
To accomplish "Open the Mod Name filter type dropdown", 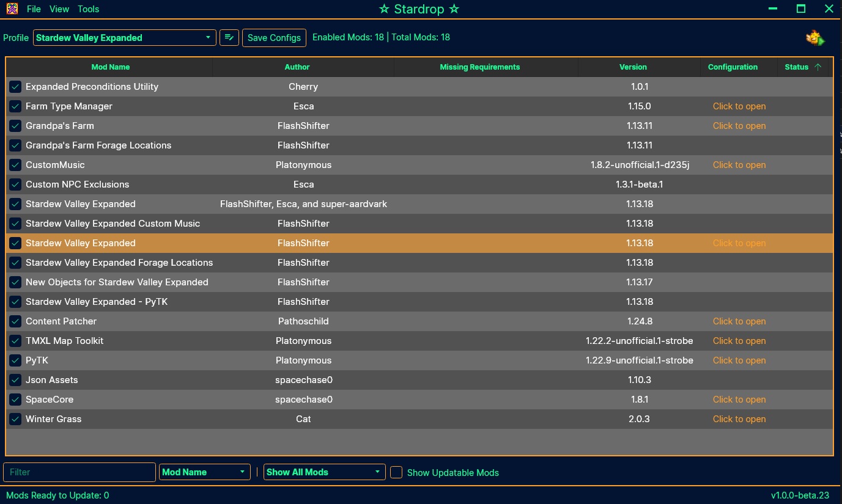I will 205,472.
